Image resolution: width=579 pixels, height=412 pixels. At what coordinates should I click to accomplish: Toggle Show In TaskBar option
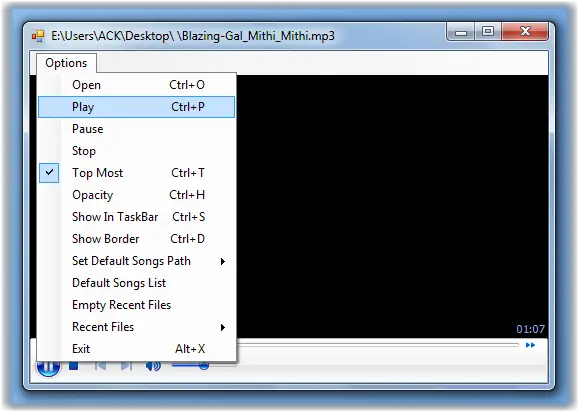pyautogui.click(x=136, y=217)
